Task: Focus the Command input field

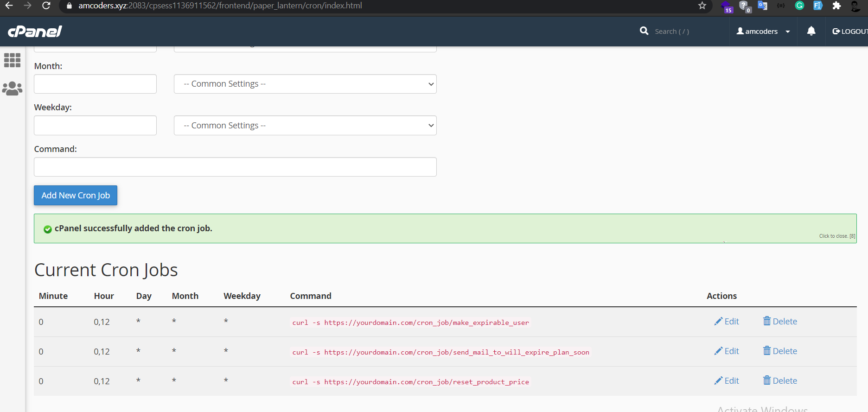Action: tap(235, 167)
